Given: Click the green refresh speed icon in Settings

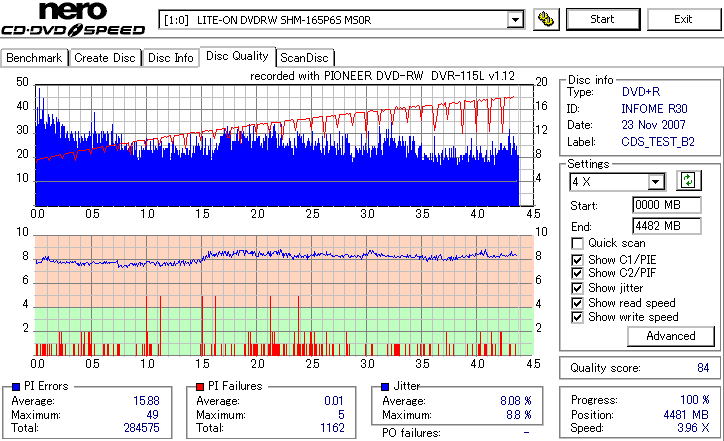Looking at the screenshot, I should click(x=688, y=181).
